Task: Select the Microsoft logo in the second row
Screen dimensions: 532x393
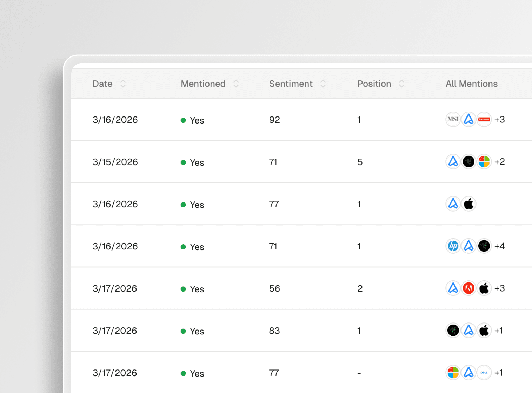Action: [484, 161]
